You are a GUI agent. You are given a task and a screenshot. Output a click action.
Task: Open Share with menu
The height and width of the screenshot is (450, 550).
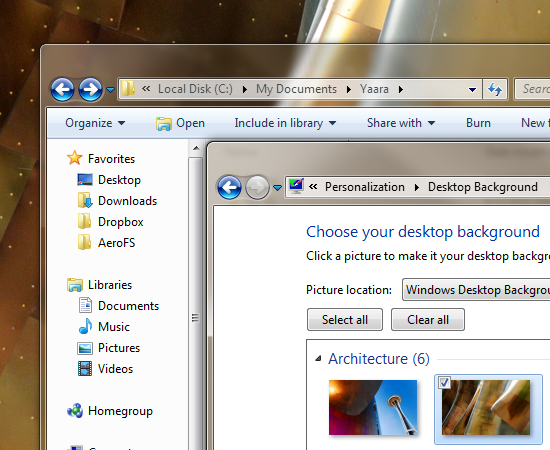(x=401, y=123)
